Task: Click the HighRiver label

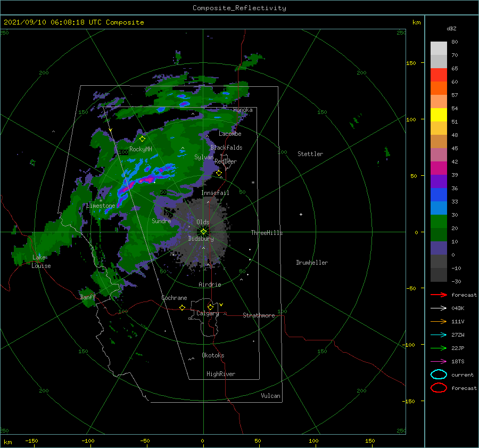Action: [x=221, y=374]
